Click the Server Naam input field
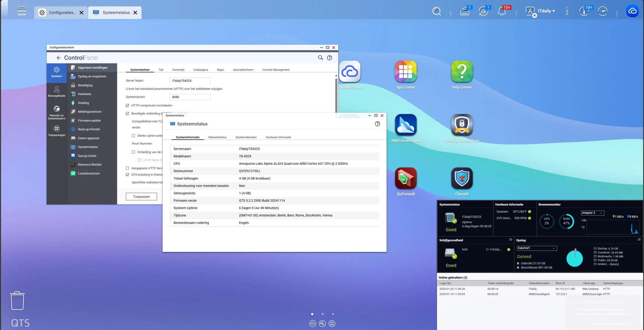This screenshot has height=330, width=644. [x=190, y=81]
